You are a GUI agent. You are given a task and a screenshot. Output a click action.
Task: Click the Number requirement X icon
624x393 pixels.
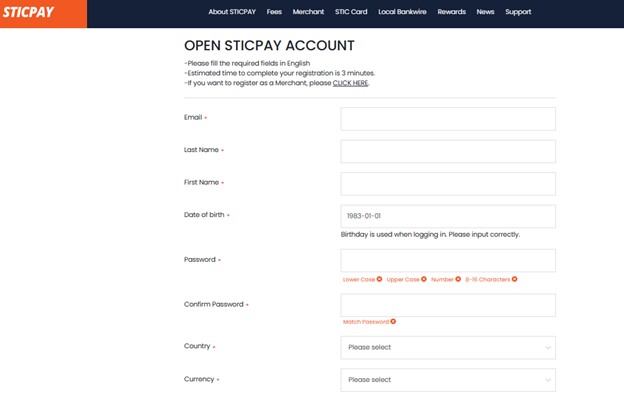[458, 279]
